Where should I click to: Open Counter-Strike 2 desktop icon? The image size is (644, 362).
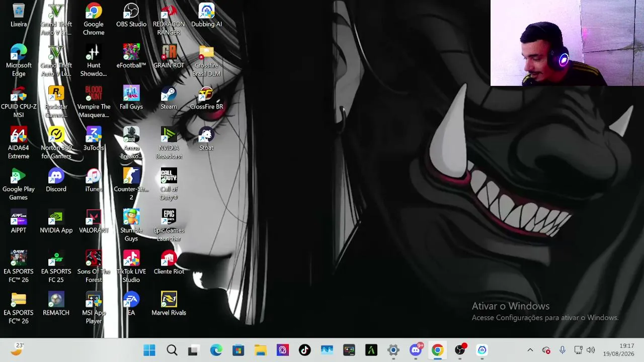tap(131, 185)
